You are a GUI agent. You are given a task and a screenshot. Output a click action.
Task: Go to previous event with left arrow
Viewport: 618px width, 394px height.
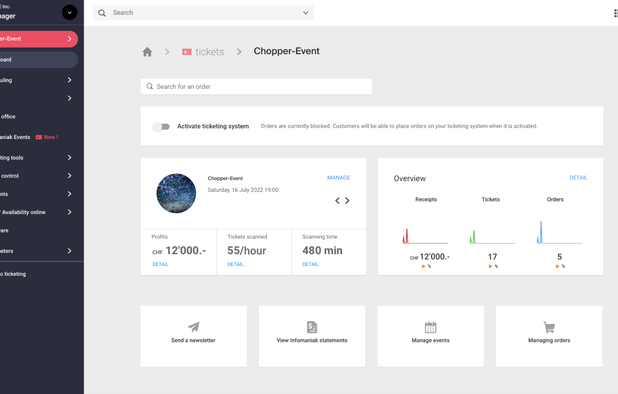(x=337, y=201)
